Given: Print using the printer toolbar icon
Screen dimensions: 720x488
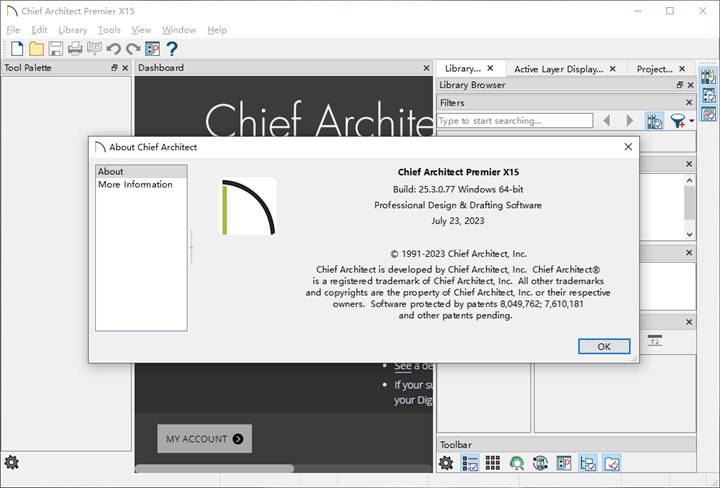Looking at the screenshot, I should (75, 48).
